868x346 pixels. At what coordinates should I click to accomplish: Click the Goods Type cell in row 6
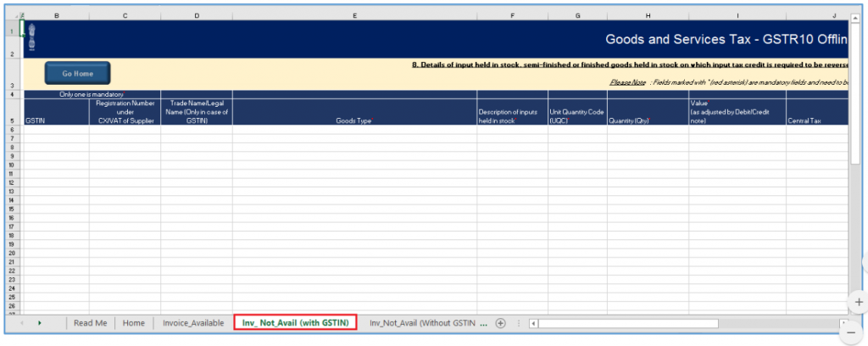[x=355, y=130]
